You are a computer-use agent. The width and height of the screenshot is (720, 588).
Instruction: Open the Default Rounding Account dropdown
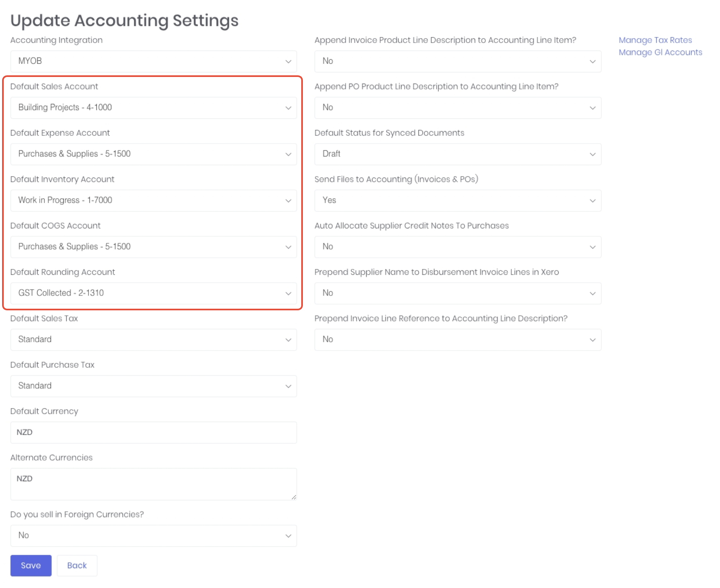point(154,293)
